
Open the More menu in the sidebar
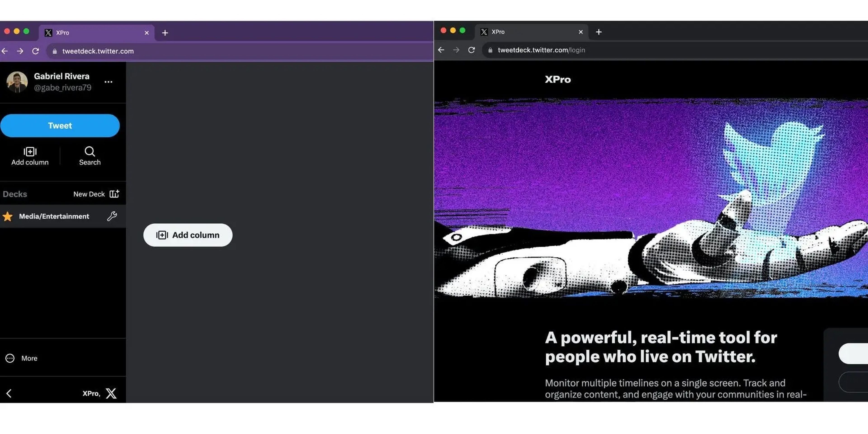(x=21, y=358)
